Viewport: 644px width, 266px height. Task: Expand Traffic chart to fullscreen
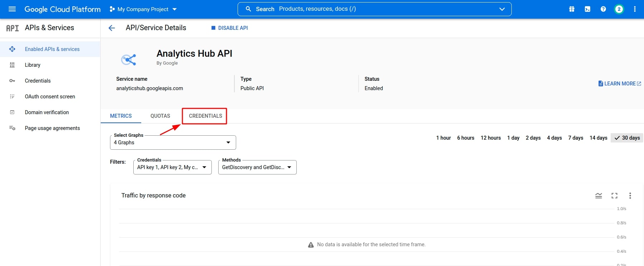[x=614, y=196]
